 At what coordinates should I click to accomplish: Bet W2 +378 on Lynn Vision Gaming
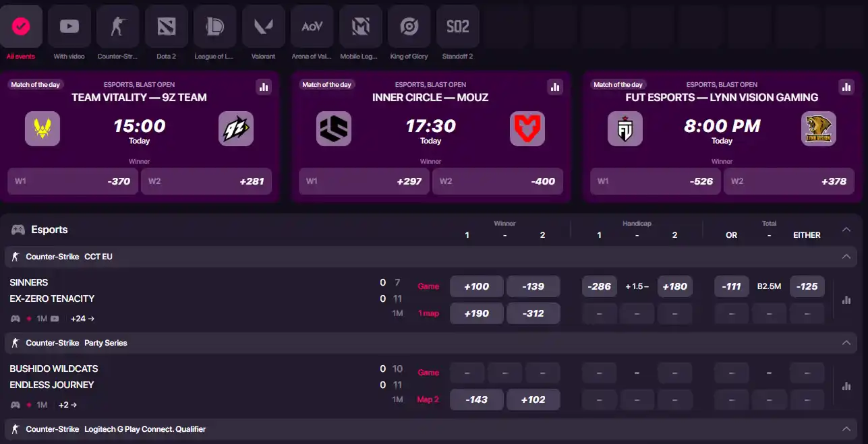coord(789,181)
